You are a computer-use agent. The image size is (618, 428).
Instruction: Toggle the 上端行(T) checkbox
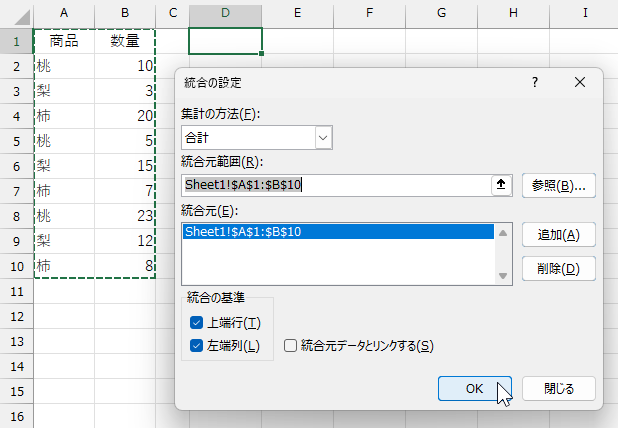tap(196, 322)
